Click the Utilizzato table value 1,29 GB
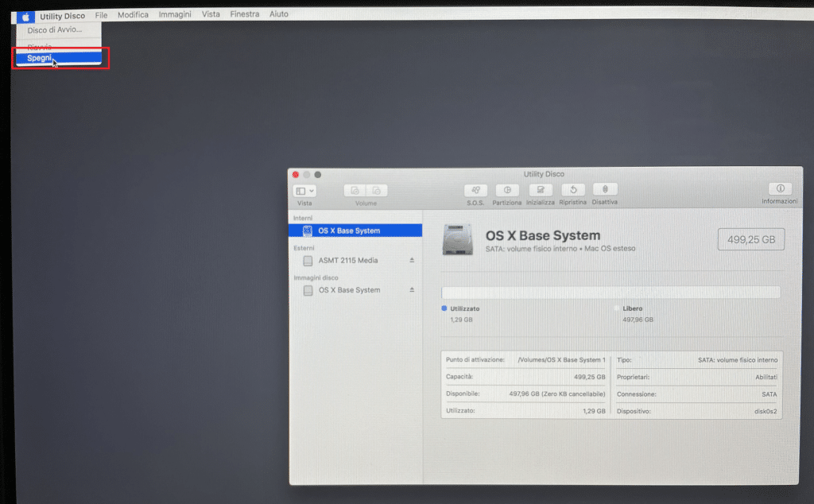Viewport: 814px width, 504px height. click(594, 411)
